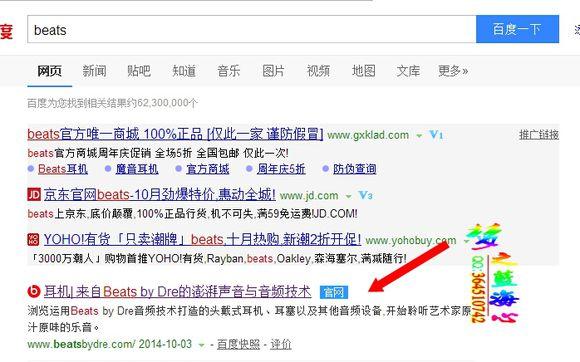The image size is (580, 362).
Task: Go to the 知道 tab
Action: (x=184, y=71)
